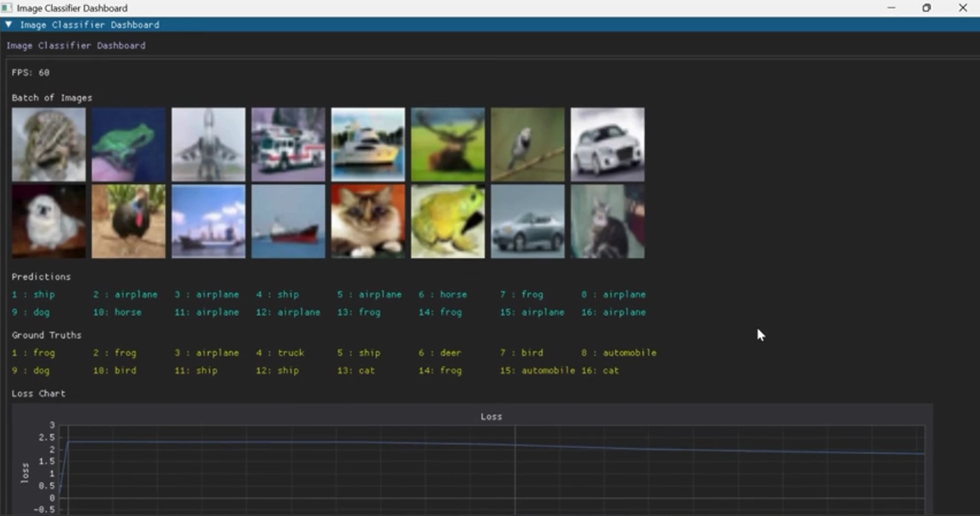The height and width of the screenshot is (516, 980).
Task: Click ground truth entry 6 : deer
Action: coord(440,352)
